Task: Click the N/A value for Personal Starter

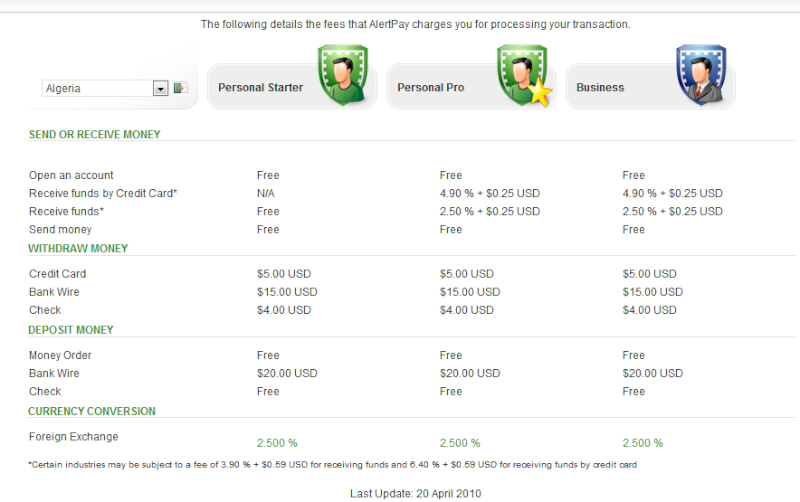Action: (x=266, y=193)
